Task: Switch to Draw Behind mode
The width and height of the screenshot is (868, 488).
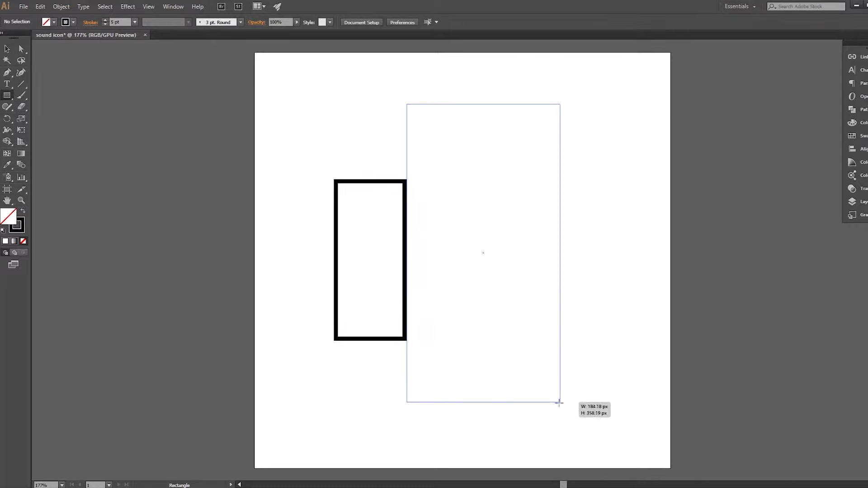Action: point(14,253)
